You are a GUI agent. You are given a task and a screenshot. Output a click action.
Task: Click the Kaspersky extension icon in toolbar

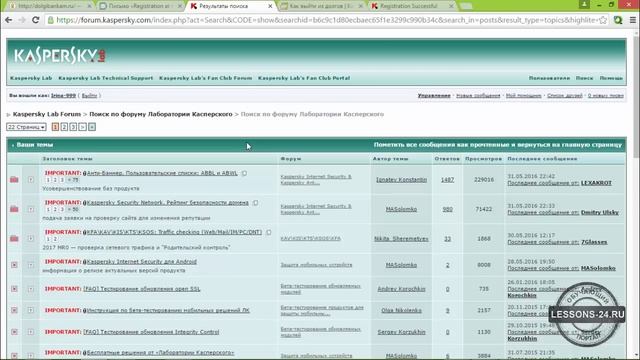point(618,20)
